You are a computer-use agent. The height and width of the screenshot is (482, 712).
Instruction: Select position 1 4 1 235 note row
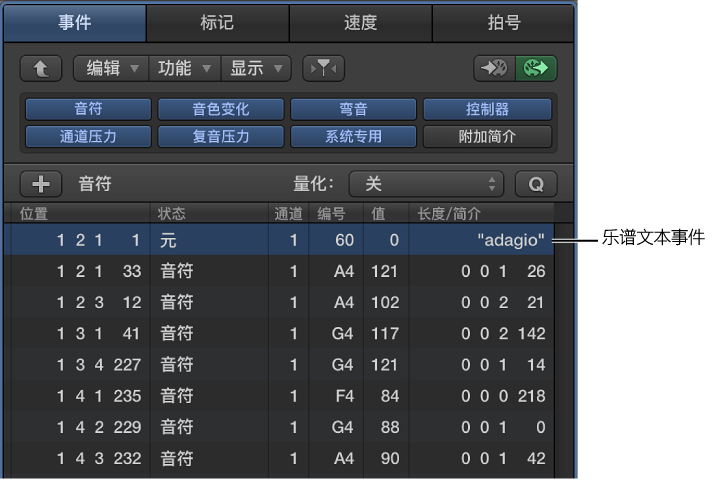coord(279,396)
